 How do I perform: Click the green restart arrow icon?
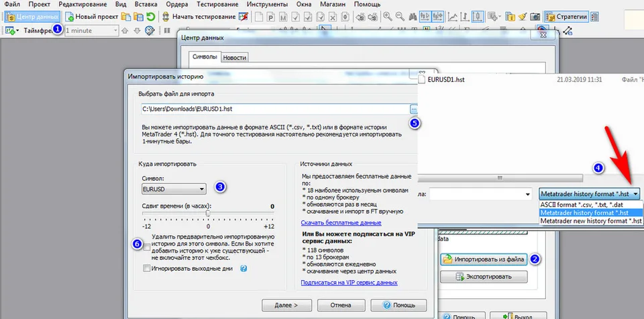[151, 17]
